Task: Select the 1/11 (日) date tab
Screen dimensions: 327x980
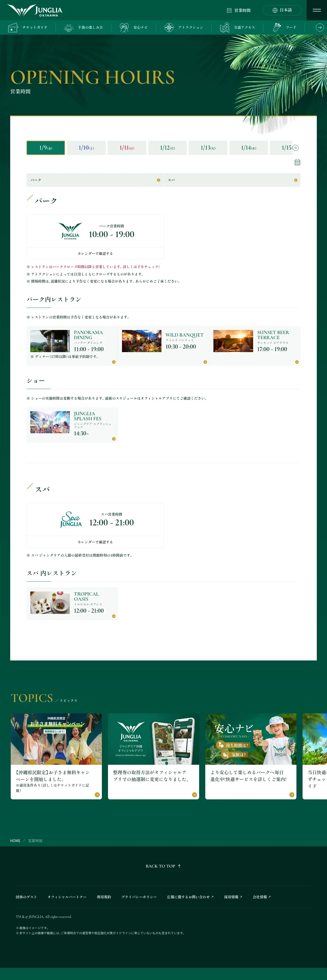Action: [x=127, y=148]
